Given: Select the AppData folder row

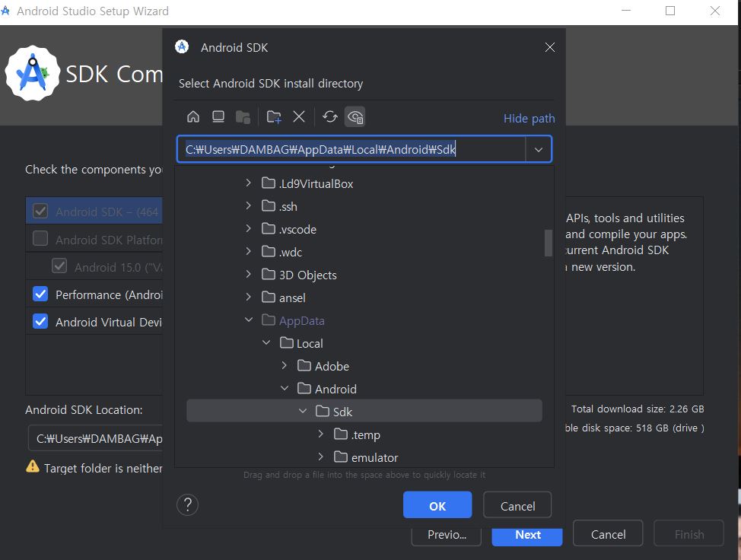Looking at the screenshot, I should click(364, 320).
